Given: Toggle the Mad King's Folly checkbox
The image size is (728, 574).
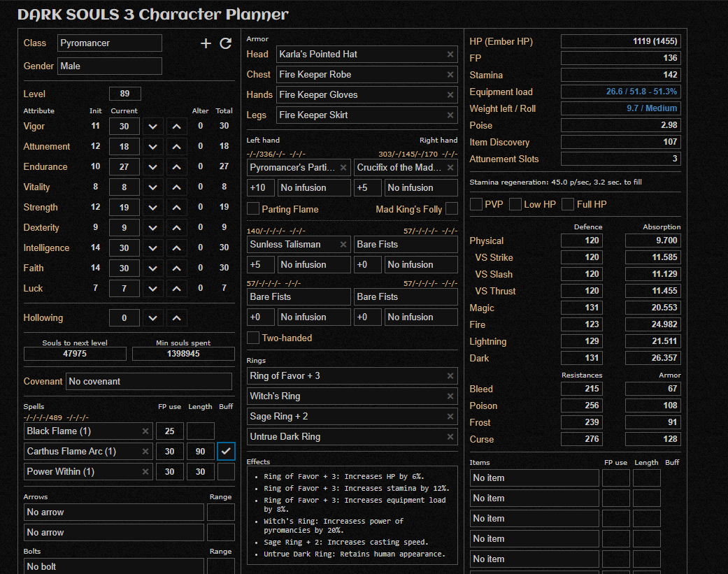Looking at the screenshot, I should coord(452,208).
